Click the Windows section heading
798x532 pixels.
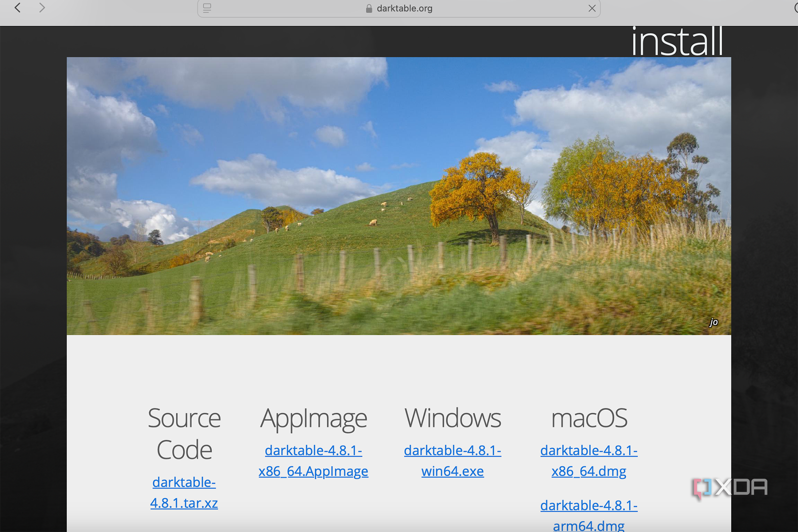click(453, 418)
